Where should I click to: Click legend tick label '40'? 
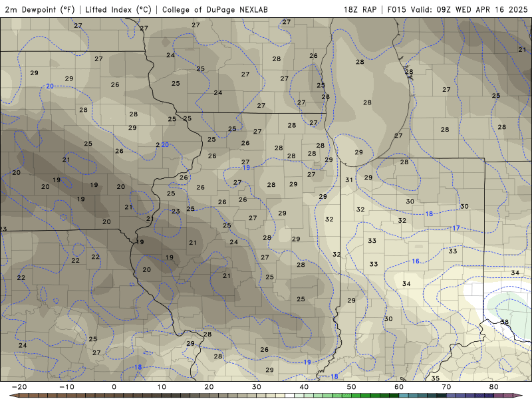304,387
